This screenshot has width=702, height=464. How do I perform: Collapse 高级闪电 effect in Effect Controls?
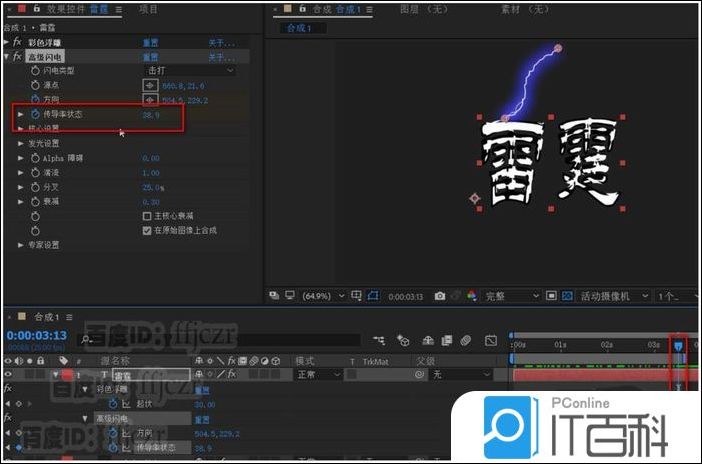coord(6,56)
